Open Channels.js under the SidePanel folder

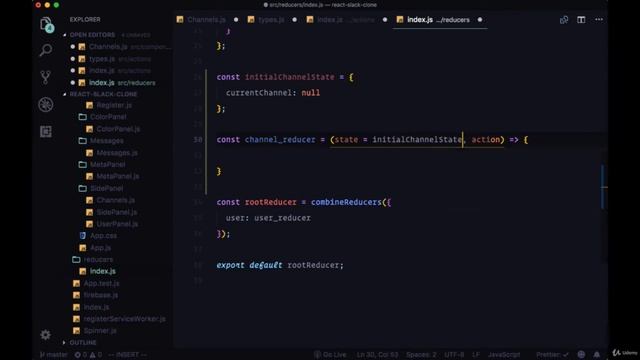116,200
